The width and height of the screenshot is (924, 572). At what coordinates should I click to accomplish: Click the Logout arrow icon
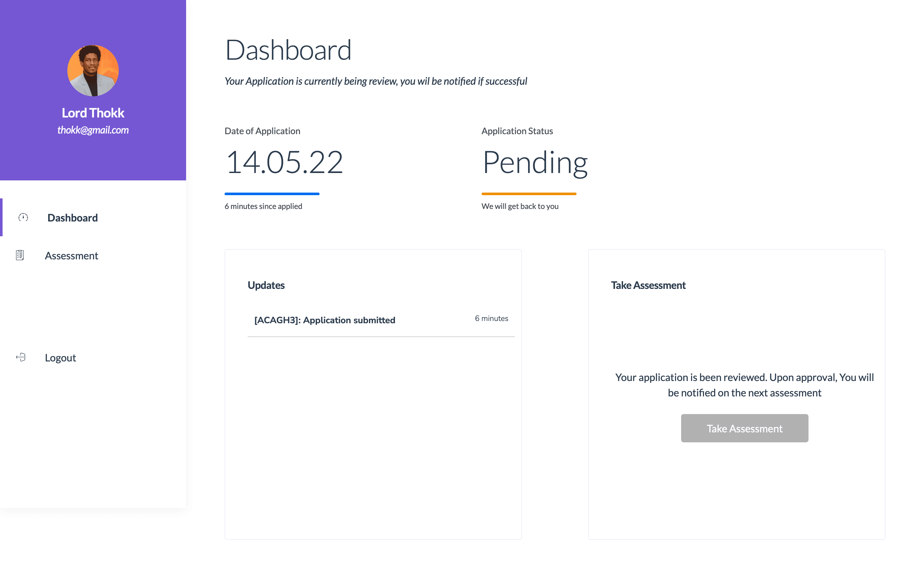pyautogui.click(x=21, y=357)
